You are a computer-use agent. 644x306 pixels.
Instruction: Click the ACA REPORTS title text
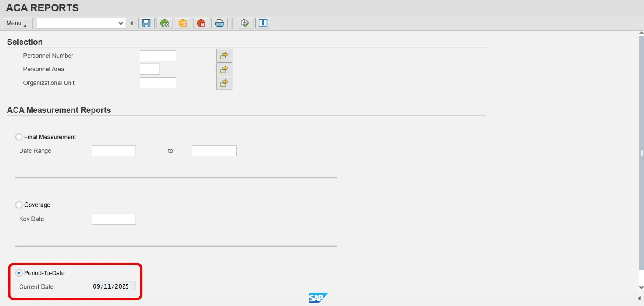[42, 8]
